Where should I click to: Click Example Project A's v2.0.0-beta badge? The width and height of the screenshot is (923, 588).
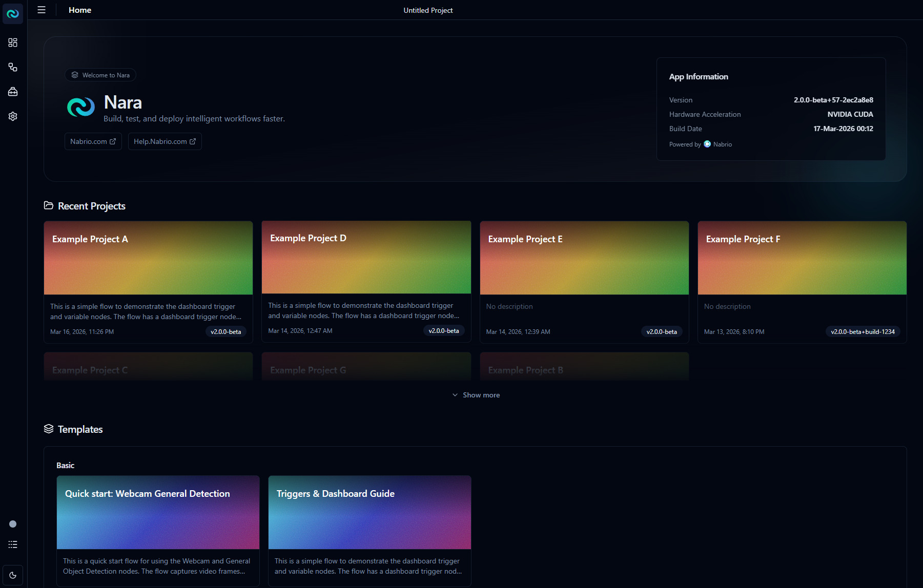(225, 332)
